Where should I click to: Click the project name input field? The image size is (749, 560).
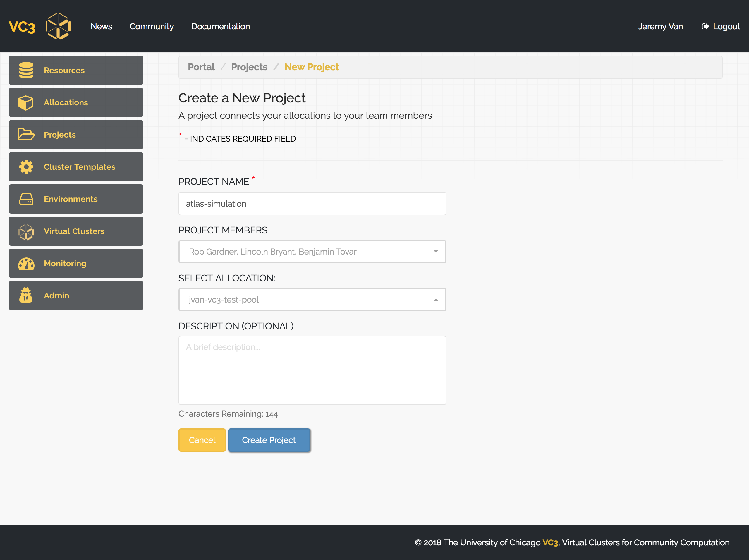(x=312, y=204)
